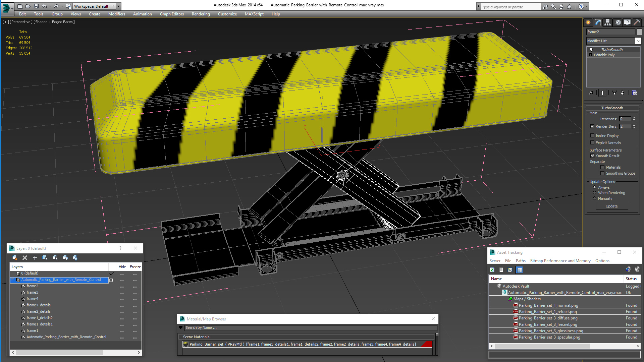The width and height of the screenshot is (644, 362).
Task: Enable Explicit Normals checkbox
Action: [592, 143]
